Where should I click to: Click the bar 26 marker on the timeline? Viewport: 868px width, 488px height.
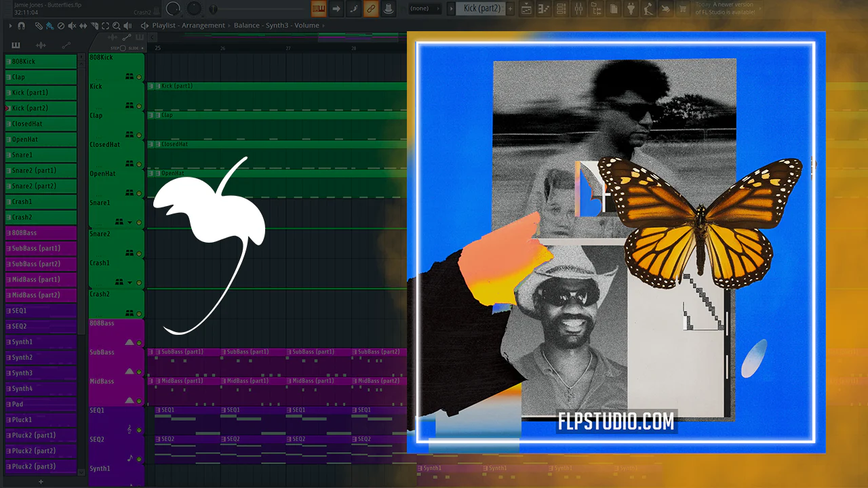(222, 48)
